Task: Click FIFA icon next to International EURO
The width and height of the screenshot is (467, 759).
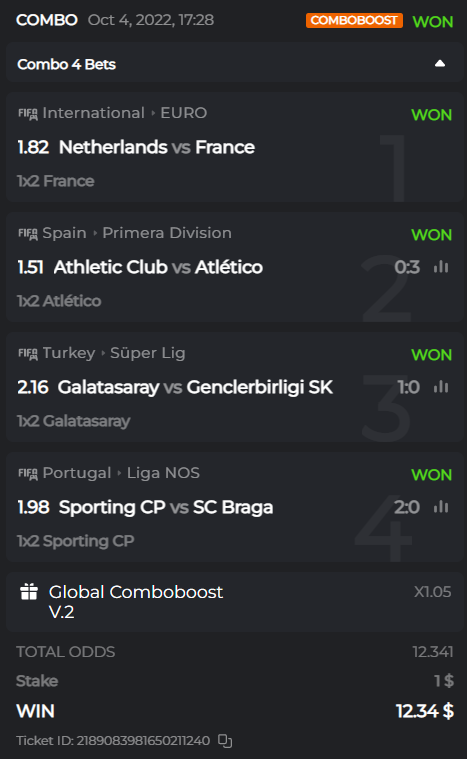Action: pyautogui.click(x=28, y=114)
